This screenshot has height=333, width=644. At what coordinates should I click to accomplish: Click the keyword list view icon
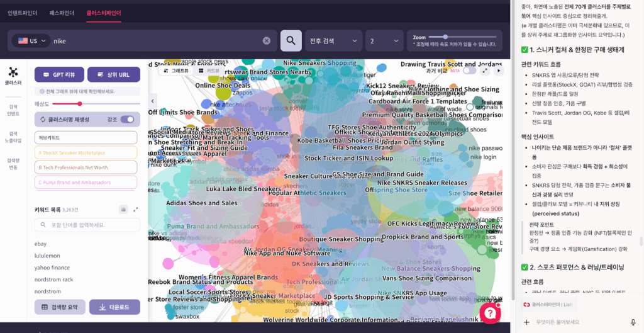pos(123,210)
